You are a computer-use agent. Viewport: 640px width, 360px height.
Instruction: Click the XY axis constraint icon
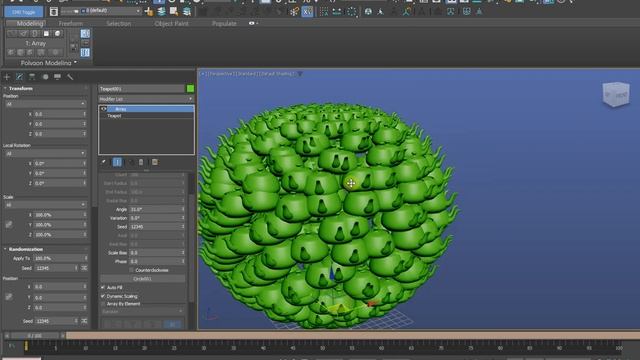click(307, 12)
